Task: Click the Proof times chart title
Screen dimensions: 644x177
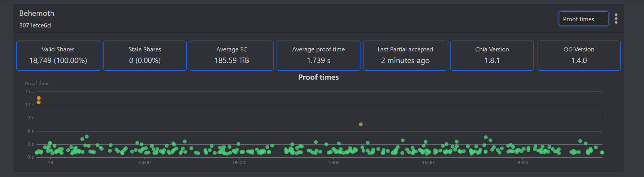Action: pyautogui.click(x=318, y=77)
